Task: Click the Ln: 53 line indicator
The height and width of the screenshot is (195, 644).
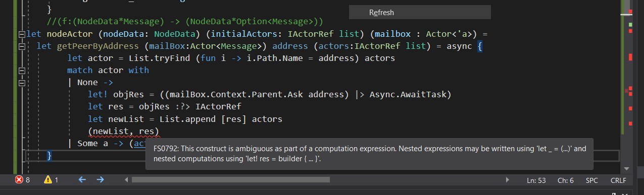Action: pyautogui.click(x=537, y=180)
